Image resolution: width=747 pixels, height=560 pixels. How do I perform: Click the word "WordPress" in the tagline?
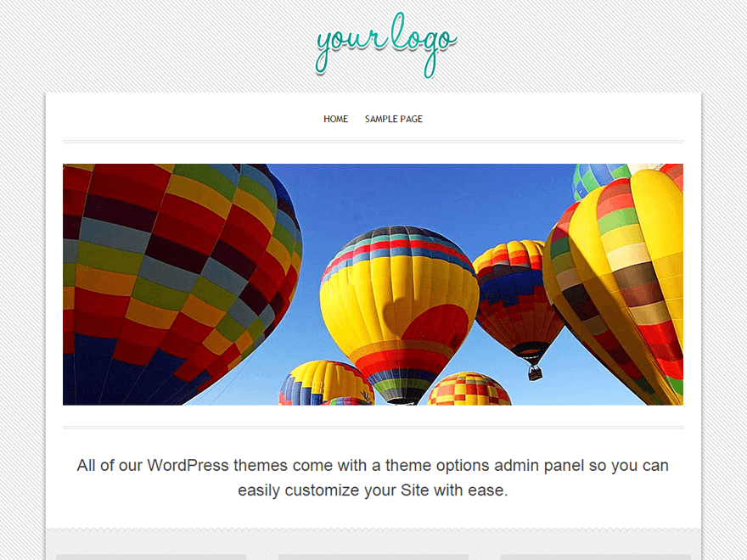pyautogui.click(x=188, y=465)
